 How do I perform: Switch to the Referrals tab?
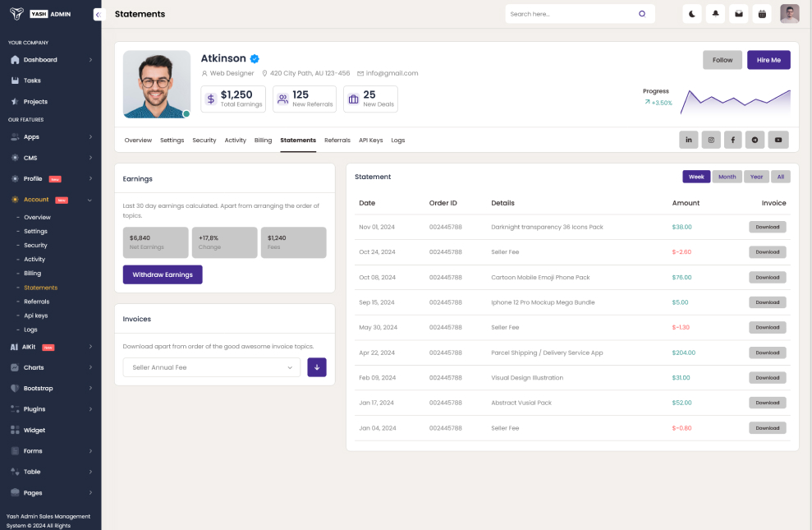(337, 141)
